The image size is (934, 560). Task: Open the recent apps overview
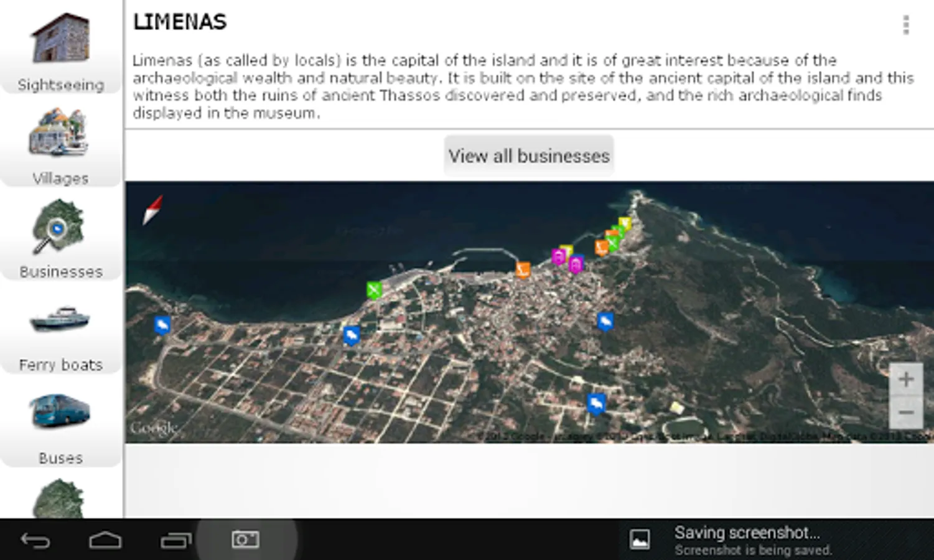[176, 539]
